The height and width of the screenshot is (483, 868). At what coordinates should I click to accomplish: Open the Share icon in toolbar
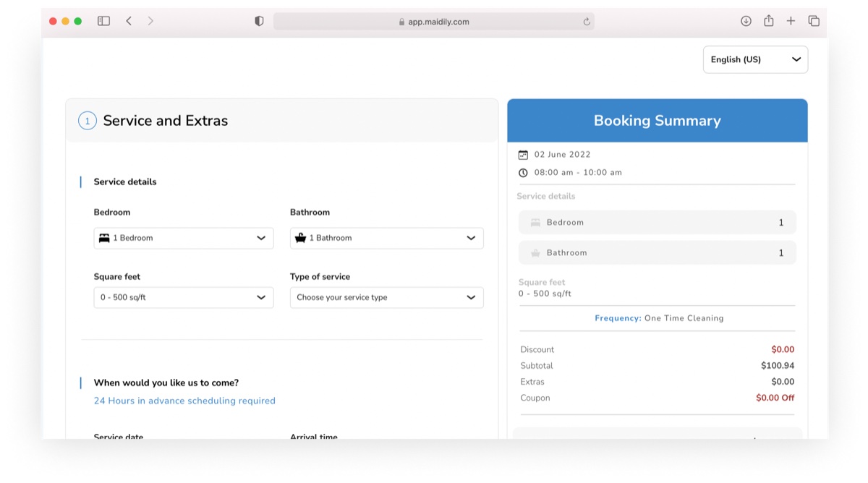tap(768, 21)
